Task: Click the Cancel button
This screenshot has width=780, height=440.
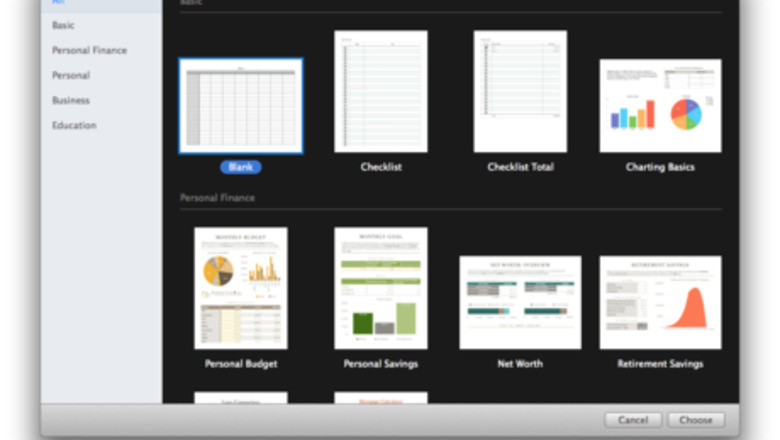Action: click(x=632, y=420)
